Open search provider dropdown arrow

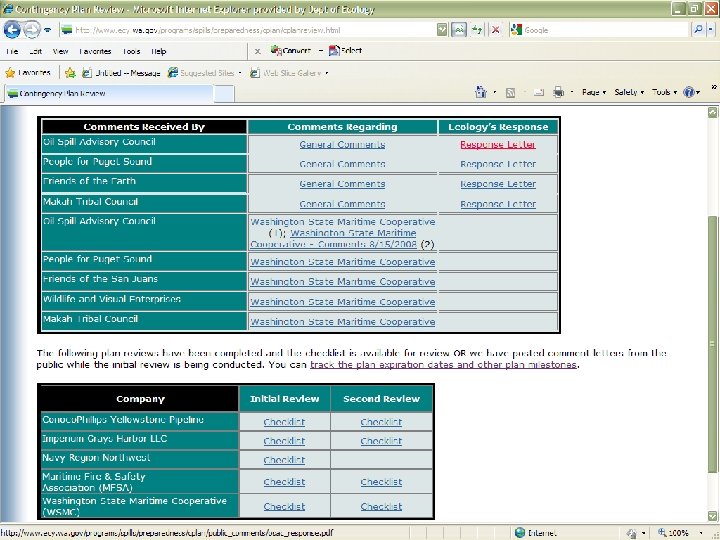(710, 30)
